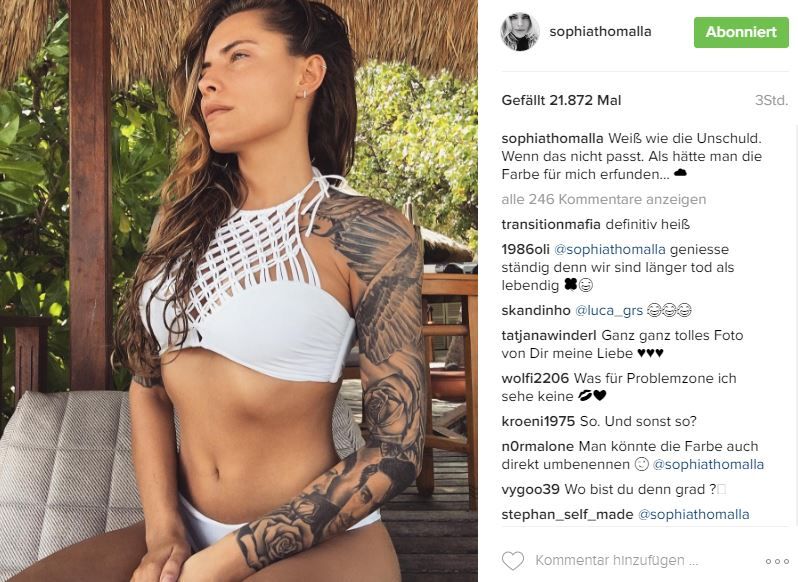Click the heart like icon
Image resolution: width=798 pixels, height=582 pixels.
click(x=512, y=561)
